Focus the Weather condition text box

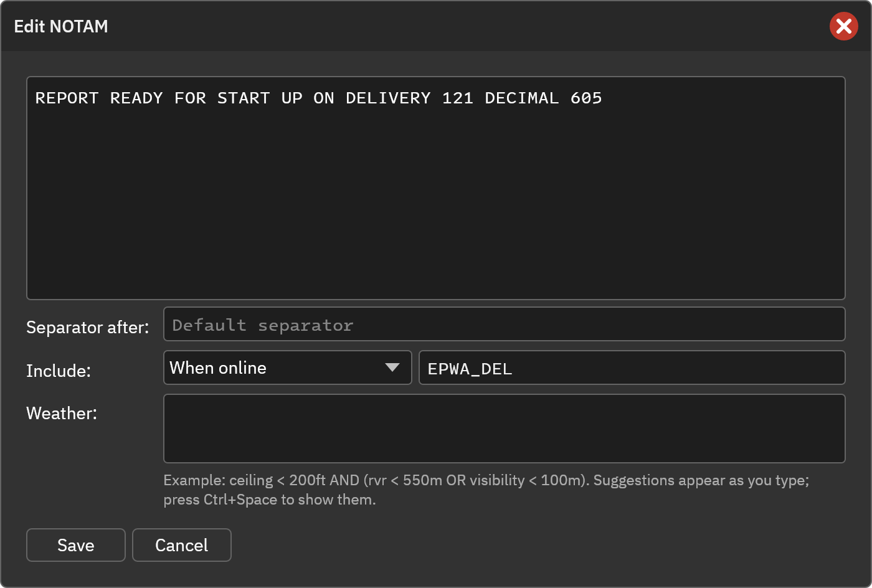504,429
